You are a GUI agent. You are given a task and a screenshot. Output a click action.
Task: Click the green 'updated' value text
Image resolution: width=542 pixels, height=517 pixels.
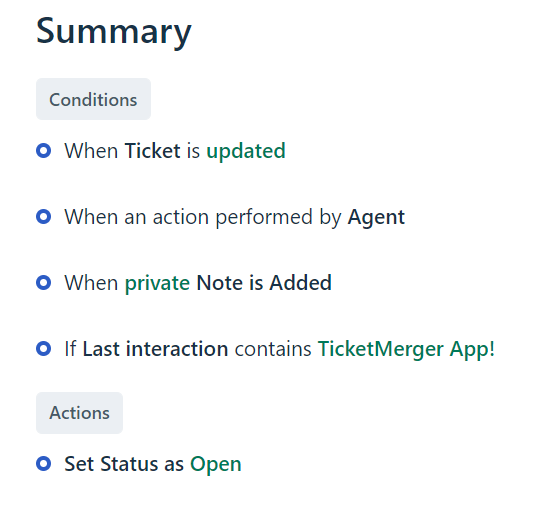click(246, 151)
